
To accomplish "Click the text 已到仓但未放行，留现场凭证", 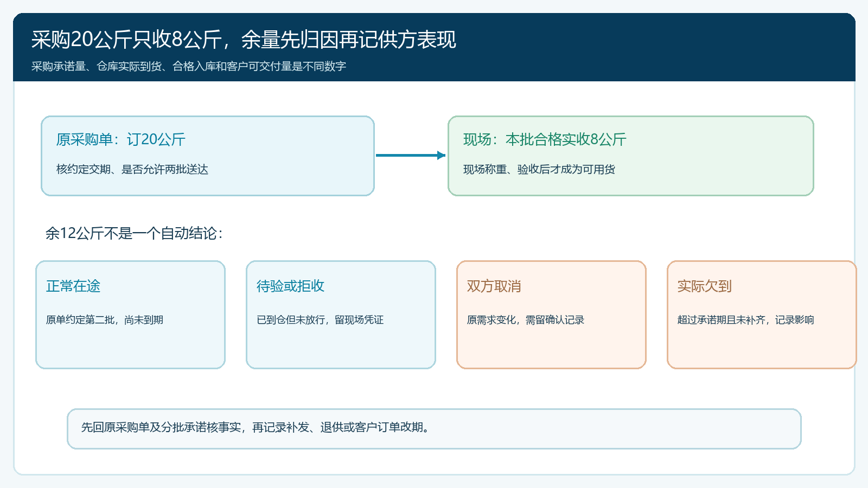I will [320, 320].
